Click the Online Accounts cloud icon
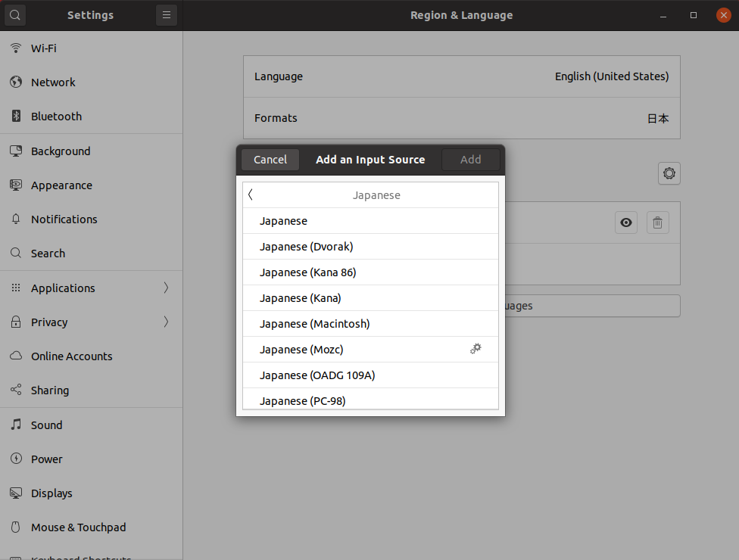This screenshot has width=739, height=560. 16,356
